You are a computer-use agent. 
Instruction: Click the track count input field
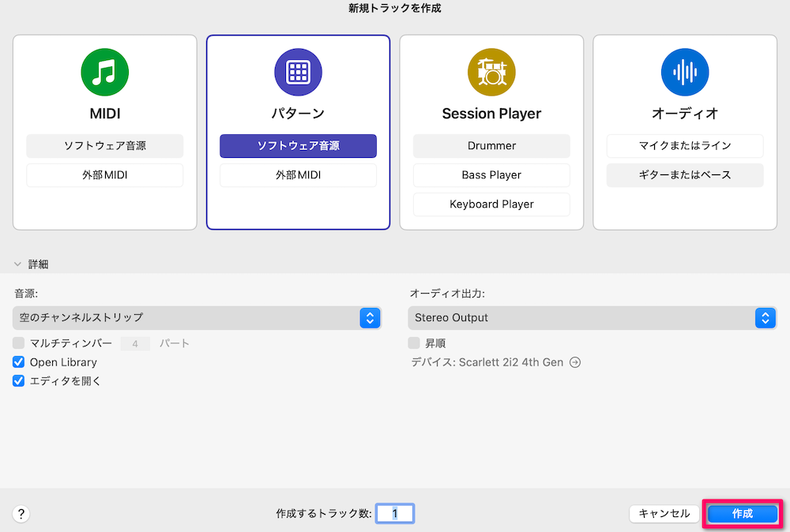pyautogui.click(x=394, y=513)
